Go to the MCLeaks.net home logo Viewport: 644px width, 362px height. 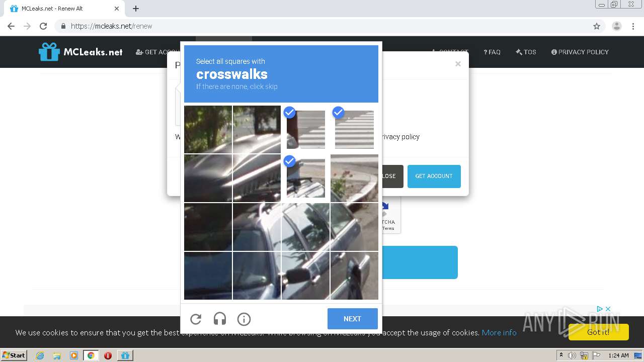click(80, 52)
